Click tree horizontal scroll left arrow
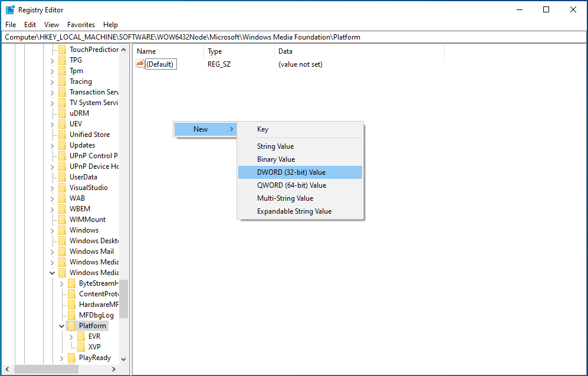588x376 pixels. [7, 370]
